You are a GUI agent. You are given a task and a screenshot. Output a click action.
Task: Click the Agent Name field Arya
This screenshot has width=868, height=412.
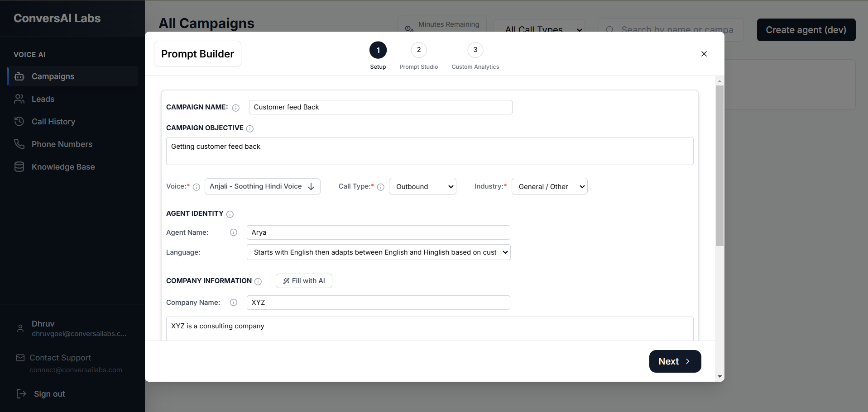(379, 232)
